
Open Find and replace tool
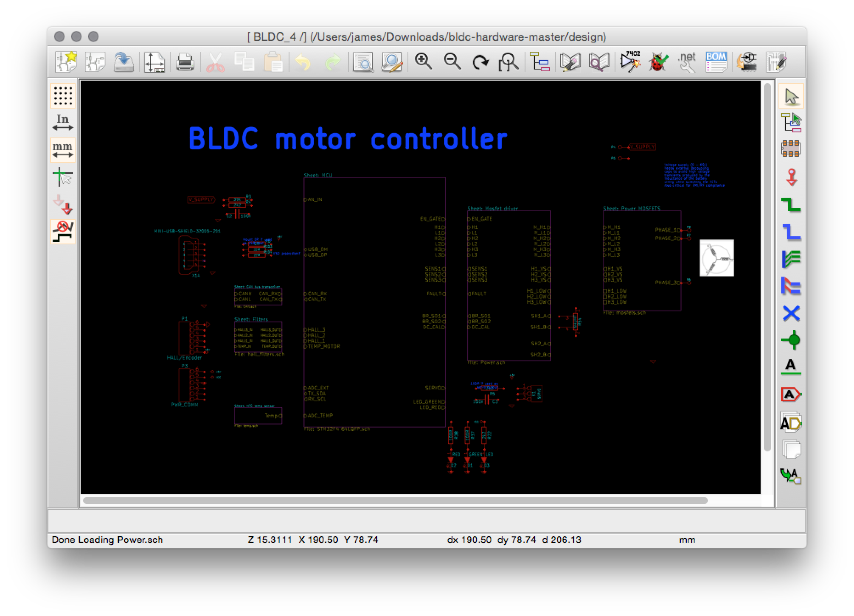(x=392, y=62)
